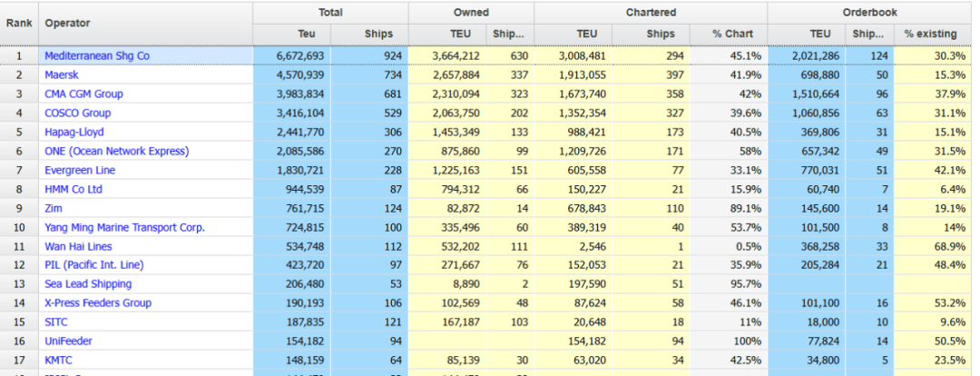Select the total TEU value 187,835
The image size is (980, 376).
click(292, 322)
